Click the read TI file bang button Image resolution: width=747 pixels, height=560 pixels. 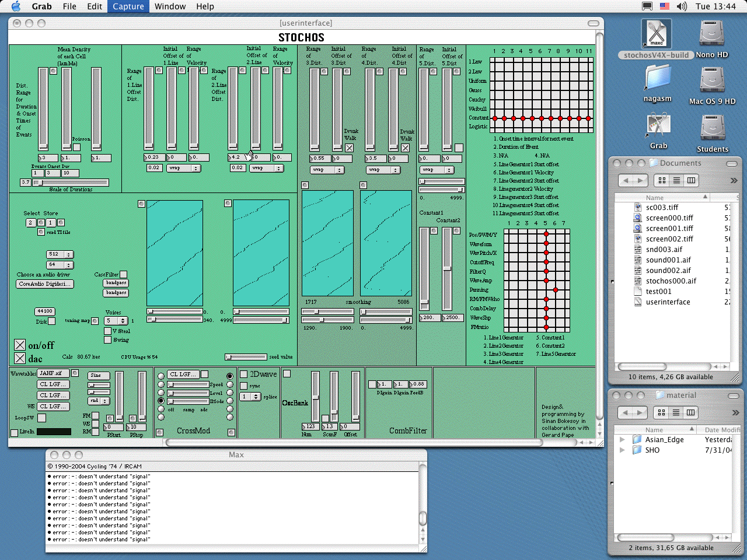[41, 232]
